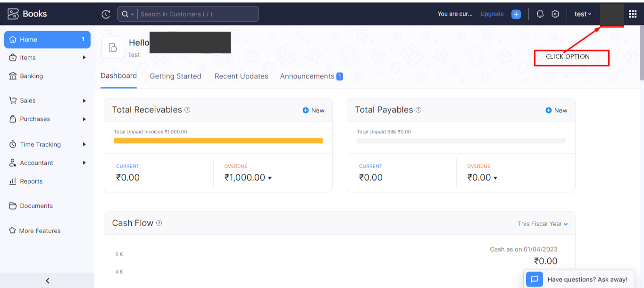Collapse the sidebar with the left arrow
This screenshot has height=288, width=644.
[47, 280]
